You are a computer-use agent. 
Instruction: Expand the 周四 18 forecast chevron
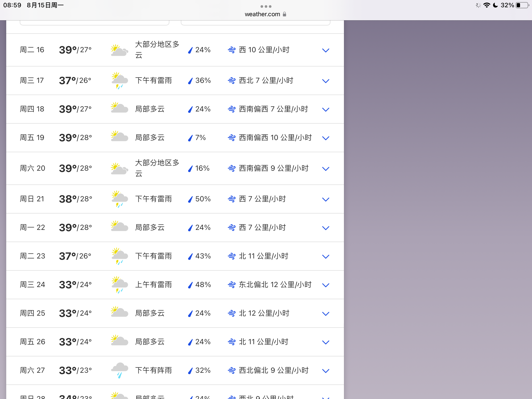pos(325,109)
